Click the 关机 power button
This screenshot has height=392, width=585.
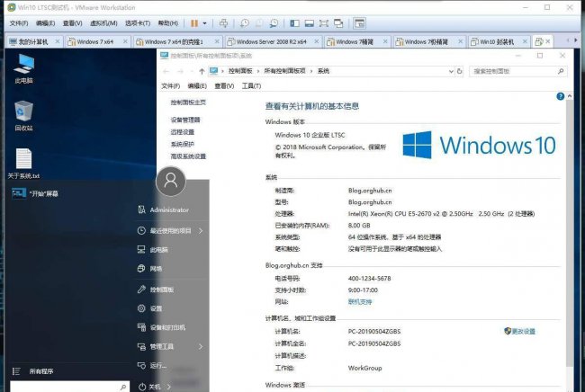pos(150,387)
